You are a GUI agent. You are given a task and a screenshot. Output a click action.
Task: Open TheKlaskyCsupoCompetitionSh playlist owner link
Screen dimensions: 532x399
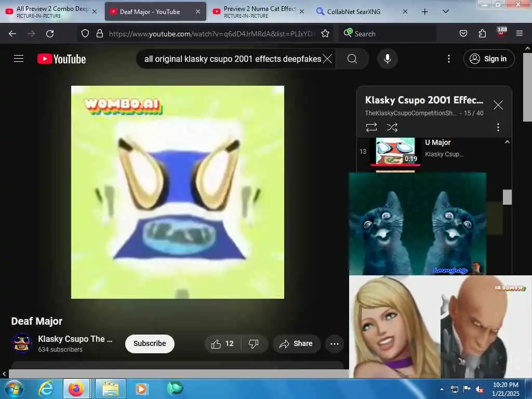pos(410,113)
